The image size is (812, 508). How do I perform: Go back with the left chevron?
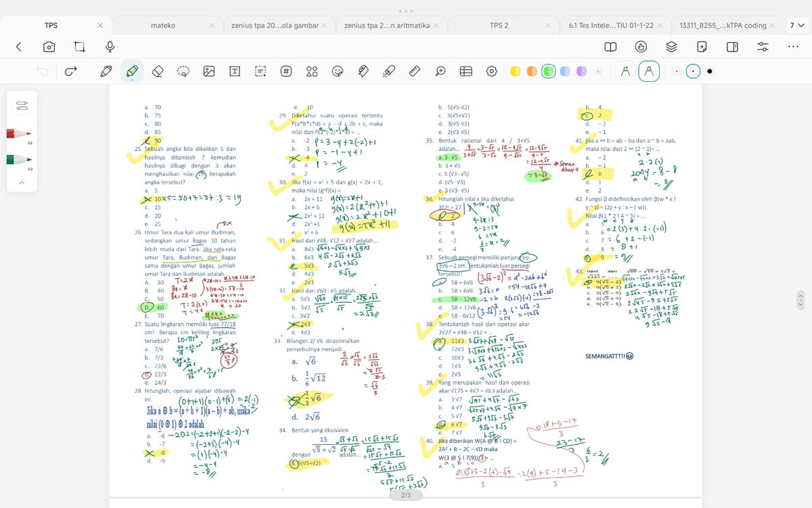(x=18, y=47)
